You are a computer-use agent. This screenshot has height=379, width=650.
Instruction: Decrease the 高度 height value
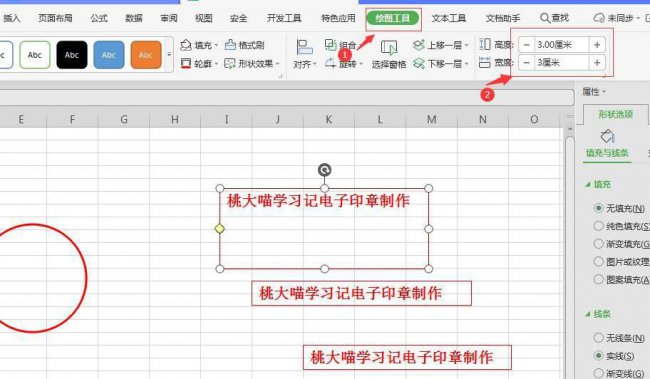(526, 44)
